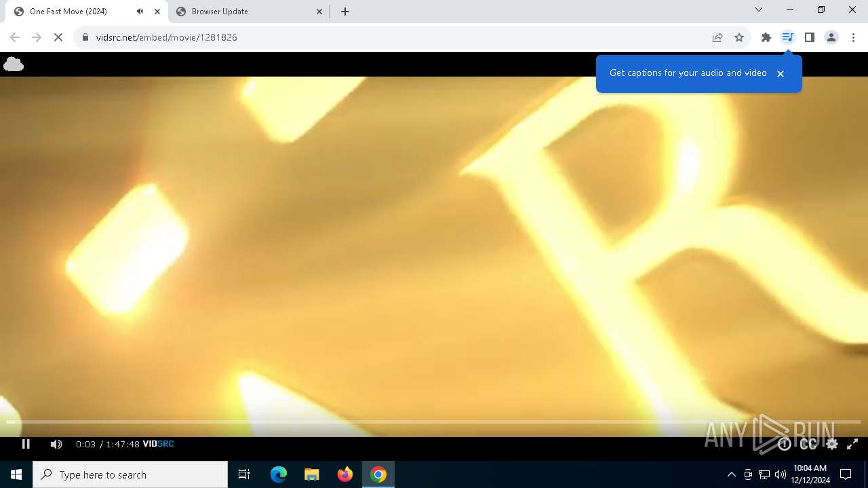
Task: Click the video time 0:03 / 1:47:48
Action: tap(108, 444)
